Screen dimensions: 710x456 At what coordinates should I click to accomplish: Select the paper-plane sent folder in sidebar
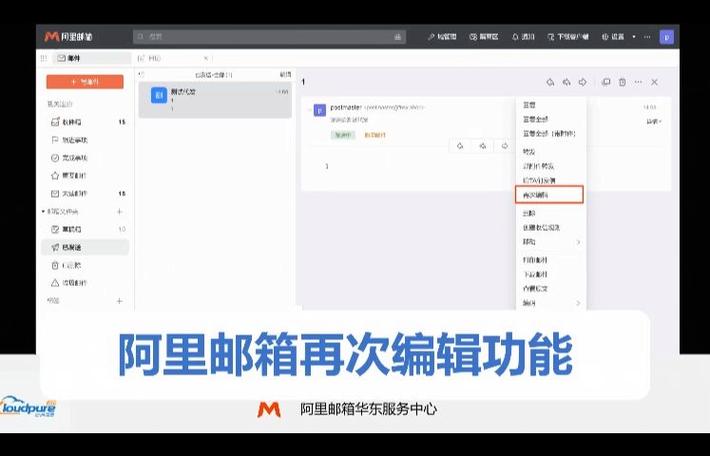click(86, 247)
